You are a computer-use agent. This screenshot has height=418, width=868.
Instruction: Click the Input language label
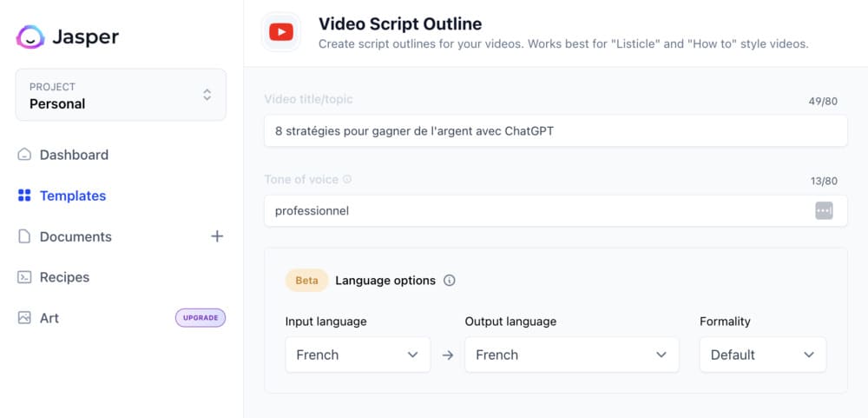tap(325, 322)
